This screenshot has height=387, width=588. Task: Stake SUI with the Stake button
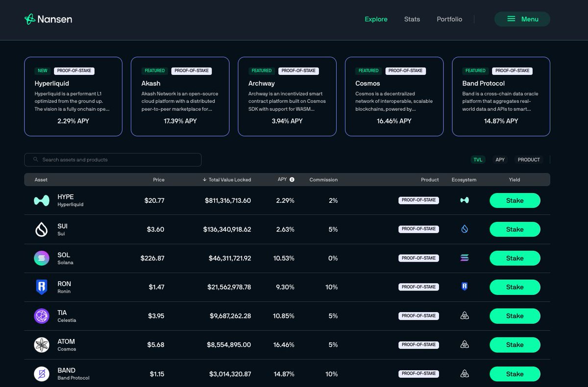point(515,229)
